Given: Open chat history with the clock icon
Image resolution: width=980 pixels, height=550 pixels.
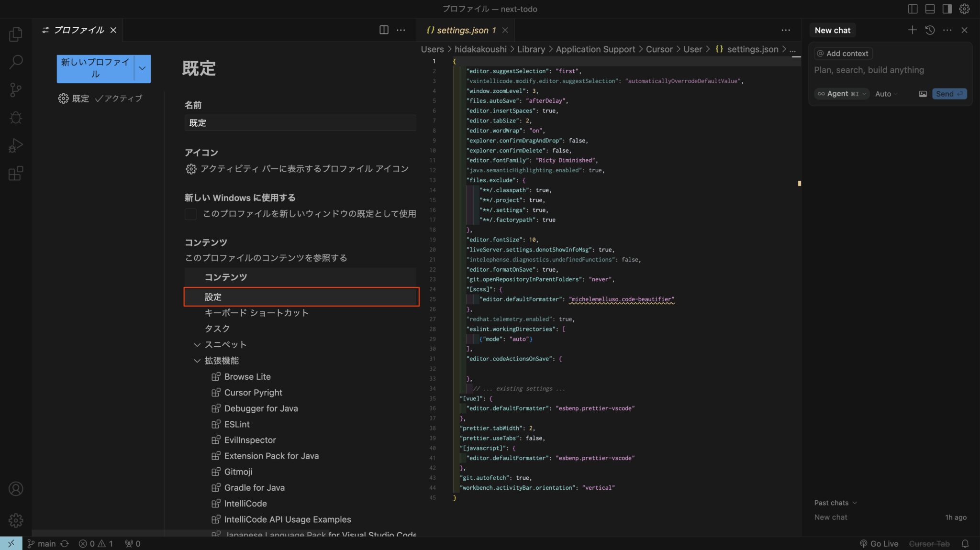Looking at the screenshot, I should pyautogui.click(x=930, y=30).
